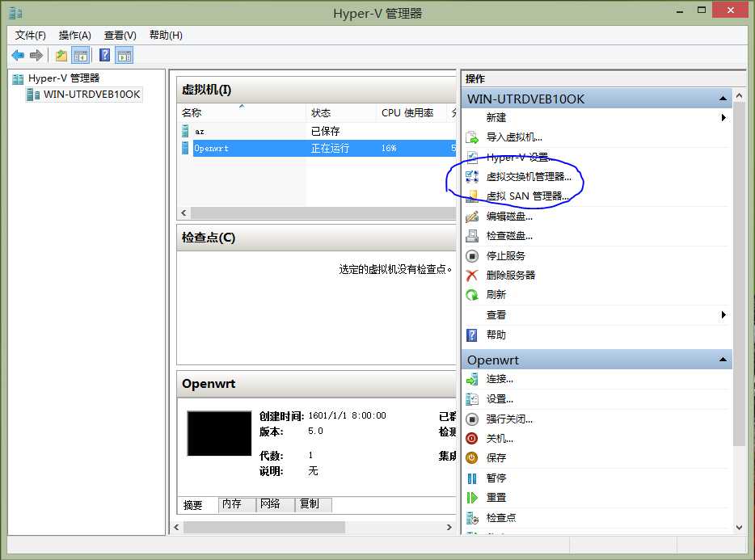Click the actions pane scroll down arrow
The height and width of the screenshot is (560, 755).
click(739, 528)
